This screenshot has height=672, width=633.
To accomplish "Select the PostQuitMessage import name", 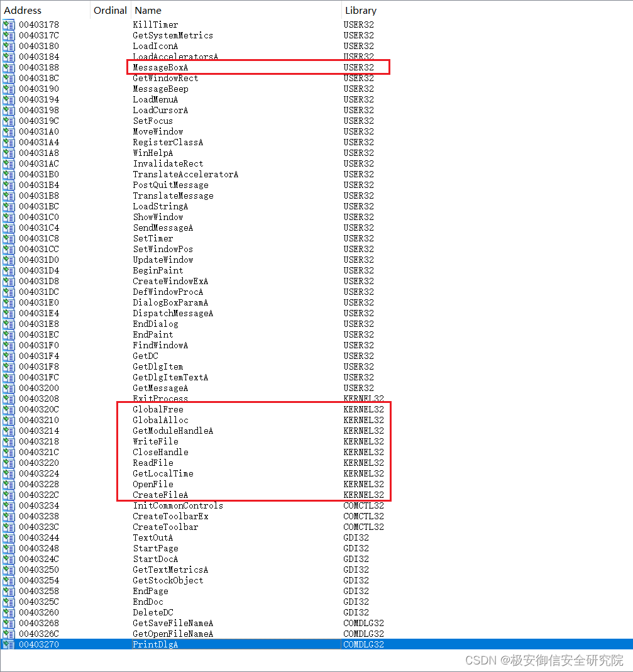I will tap(170, 185).
